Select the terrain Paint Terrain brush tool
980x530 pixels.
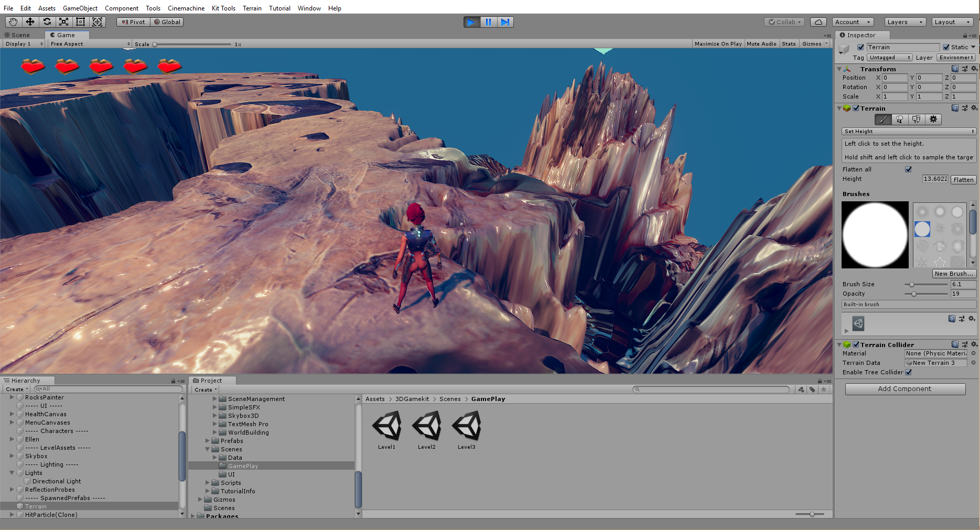click(883, 120)
